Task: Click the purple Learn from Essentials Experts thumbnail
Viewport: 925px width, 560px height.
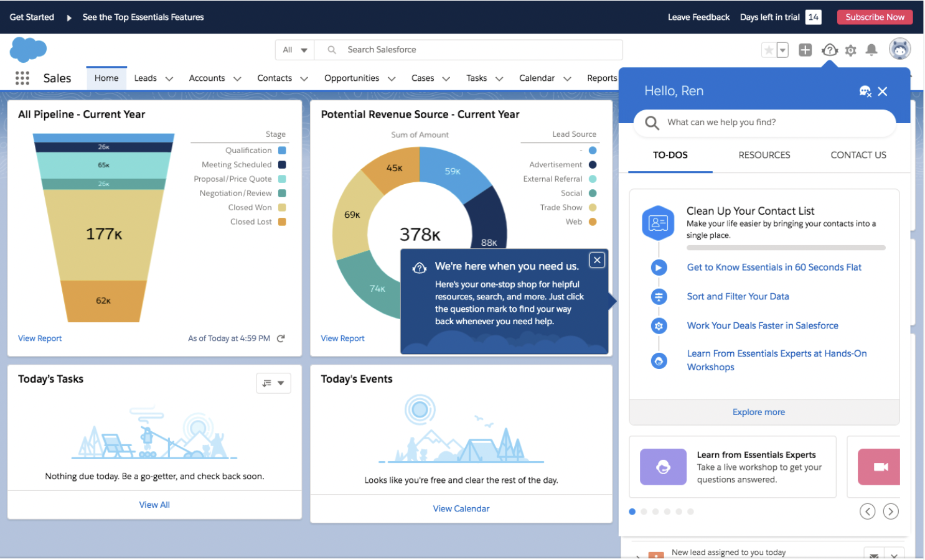Action: click(x=663, y=467)
